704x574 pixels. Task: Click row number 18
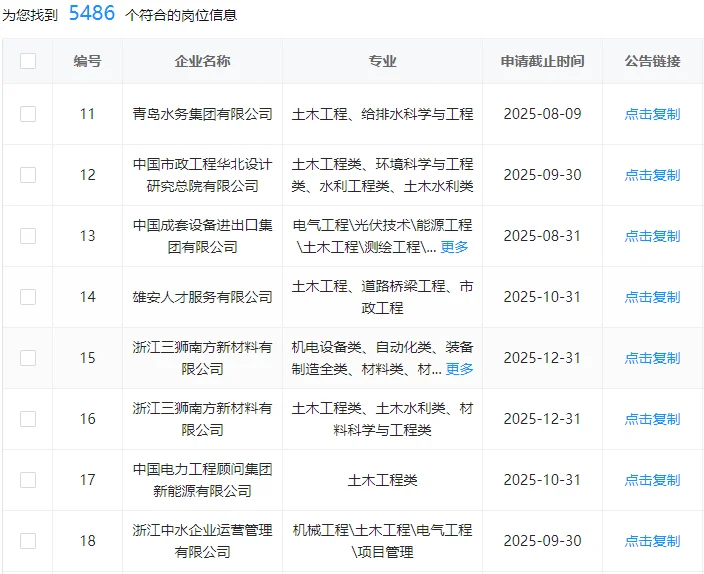[x=88, y=542]
